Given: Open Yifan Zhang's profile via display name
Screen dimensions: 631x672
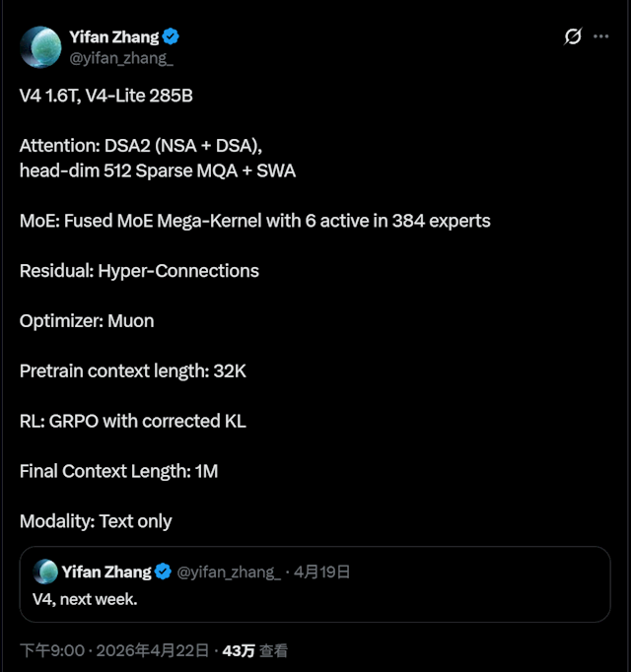Looking at the screenshot, I should point(113,37).
